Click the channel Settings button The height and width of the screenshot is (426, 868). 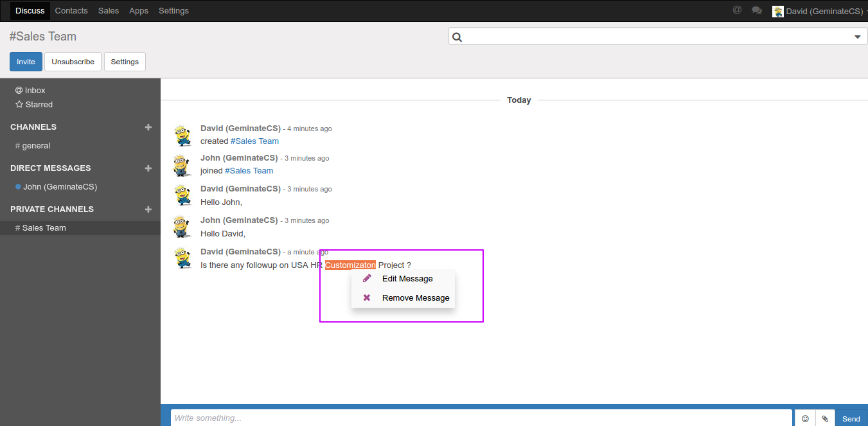(125, 62)
